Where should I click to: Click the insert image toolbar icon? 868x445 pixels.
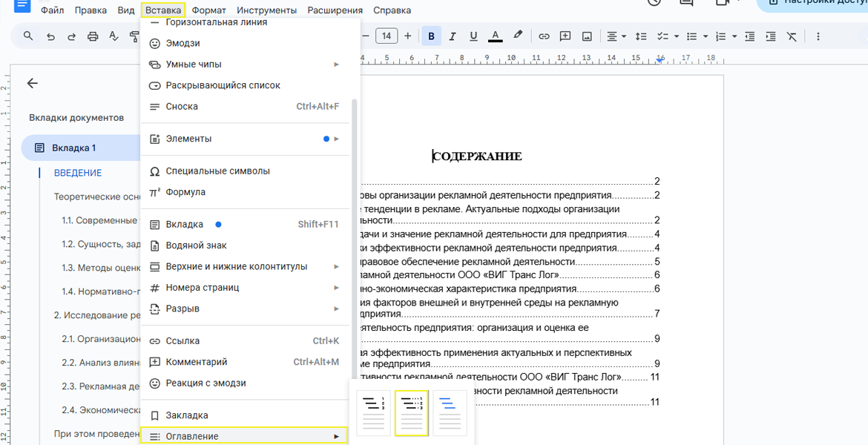(587, 36)
